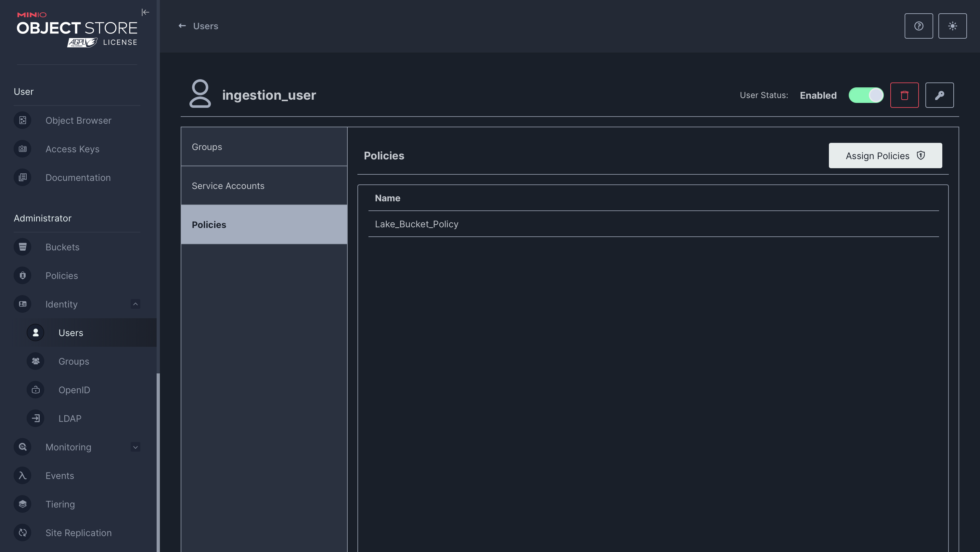
Task: Click the OpenID lock icon
Action: pos(35,390)
